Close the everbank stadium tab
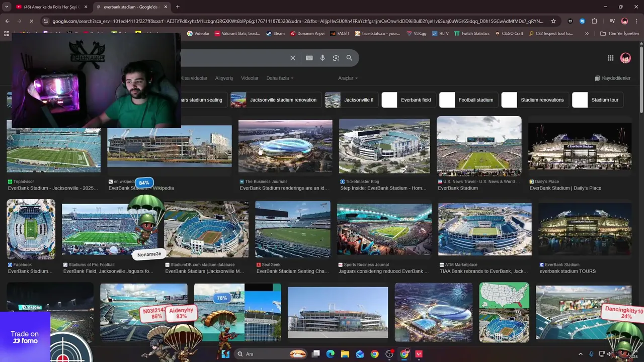The width and height of the screenshot is (644, 362). pyautogui.click(x=166, y=7)
